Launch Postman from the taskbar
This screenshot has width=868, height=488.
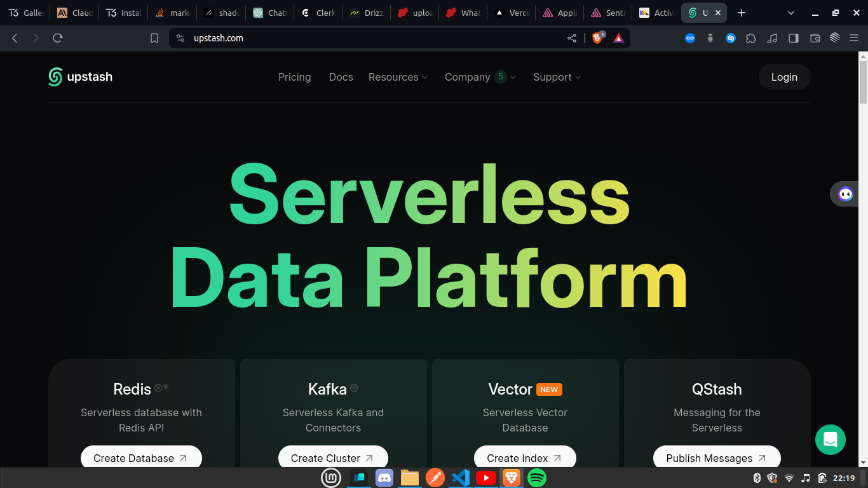point(435,478)
